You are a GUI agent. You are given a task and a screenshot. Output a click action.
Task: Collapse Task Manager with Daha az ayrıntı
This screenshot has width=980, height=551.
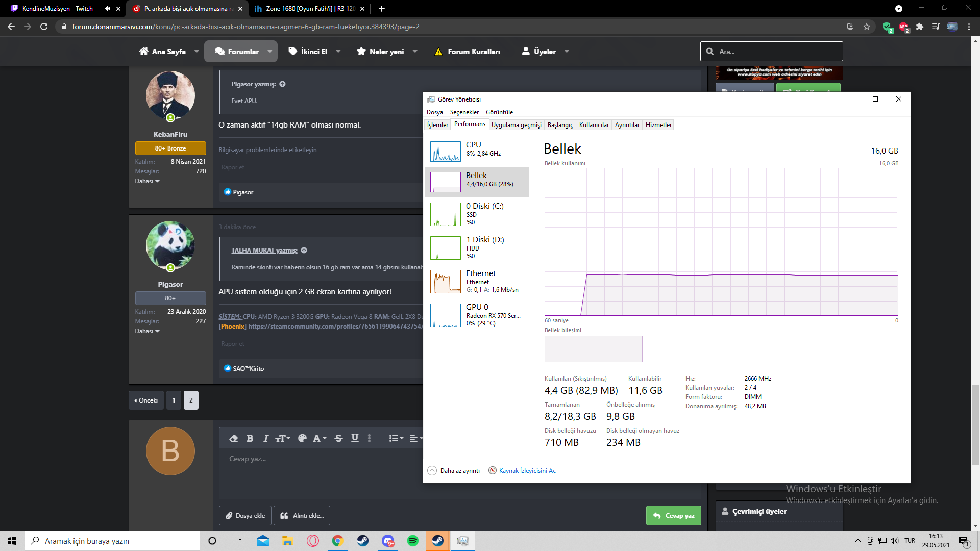point(454,470)
